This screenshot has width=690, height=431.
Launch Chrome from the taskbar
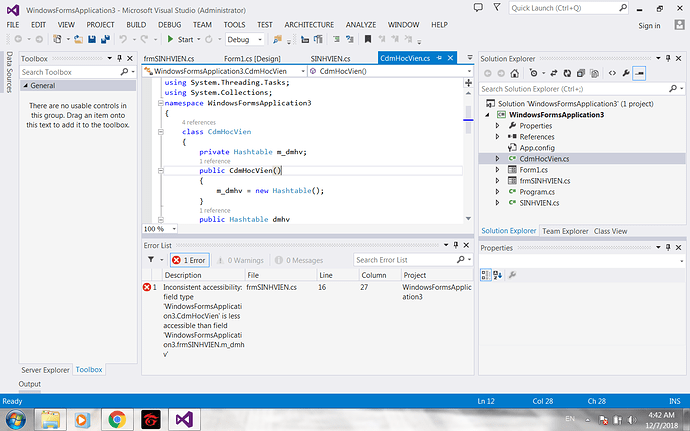(116, 418)
